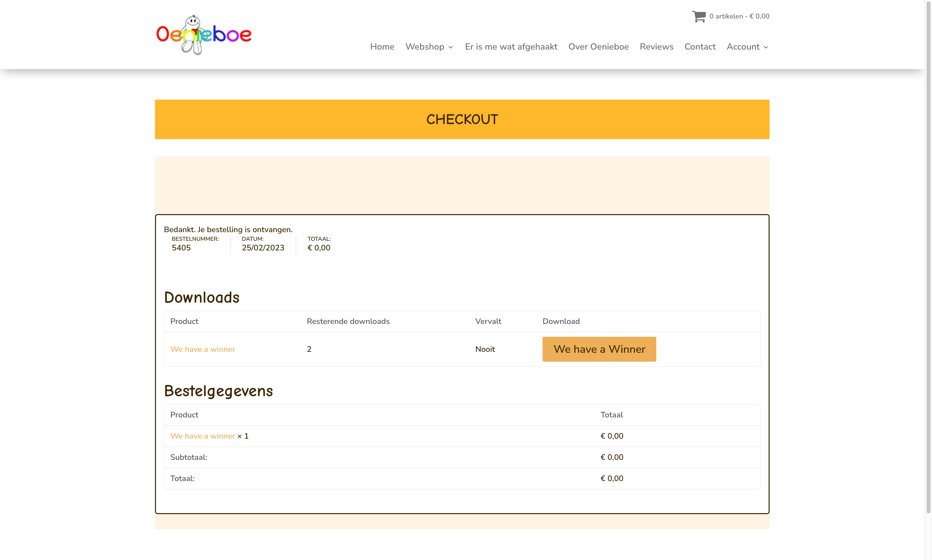
Task: Open the Webshop submenu chevron
Action: pos(451,48)
